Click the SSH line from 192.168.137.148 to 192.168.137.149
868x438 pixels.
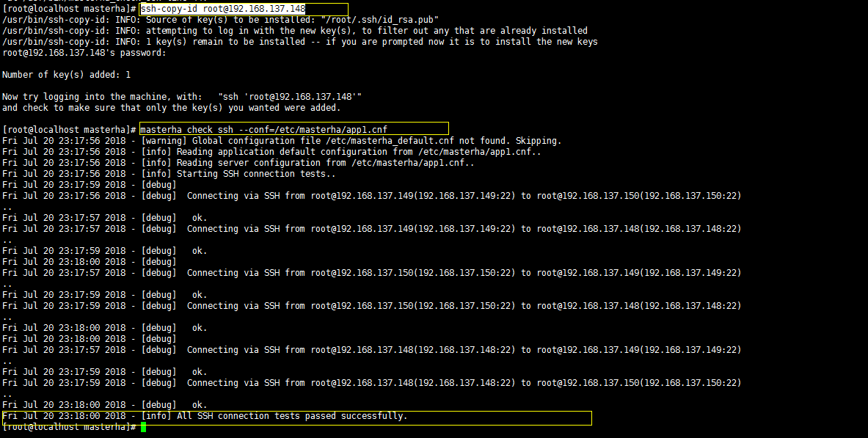click(x=371, y=350)
